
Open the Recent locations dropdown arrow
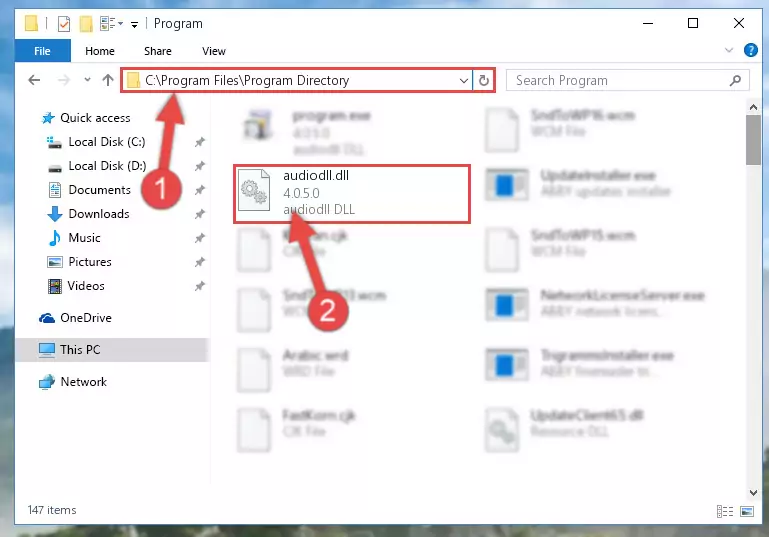[87, 79]
